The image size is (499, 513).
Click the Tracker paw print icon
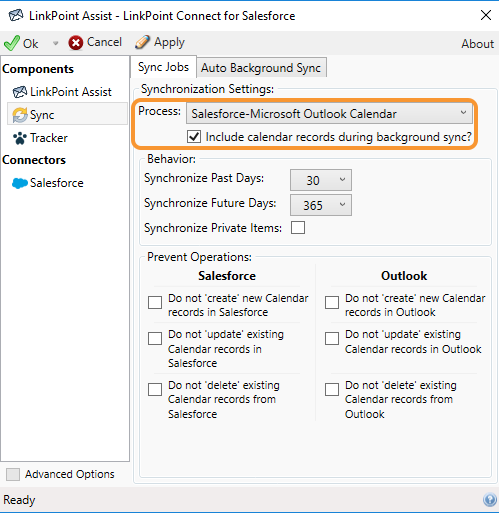[x=20, y=138]
